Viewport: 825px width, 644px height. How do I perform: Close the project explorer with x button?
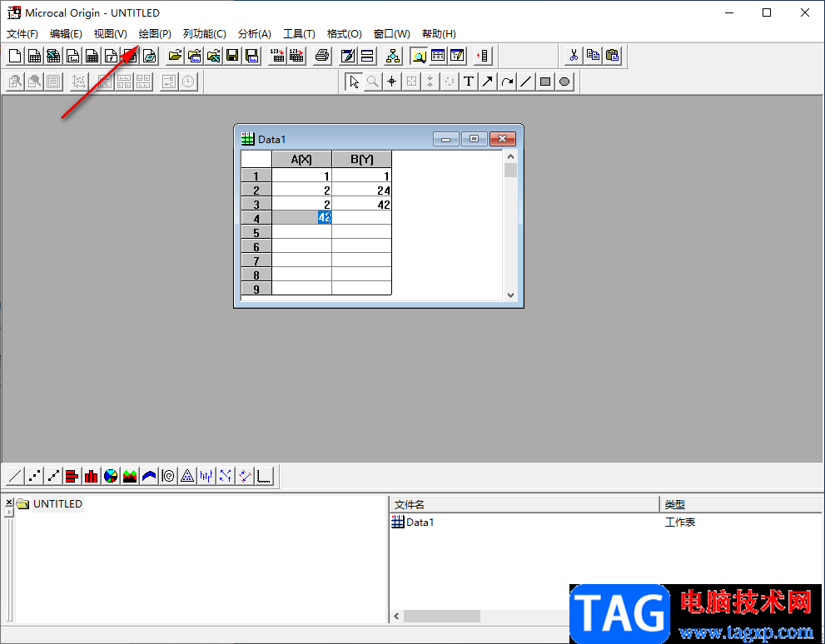click(8, 503)
